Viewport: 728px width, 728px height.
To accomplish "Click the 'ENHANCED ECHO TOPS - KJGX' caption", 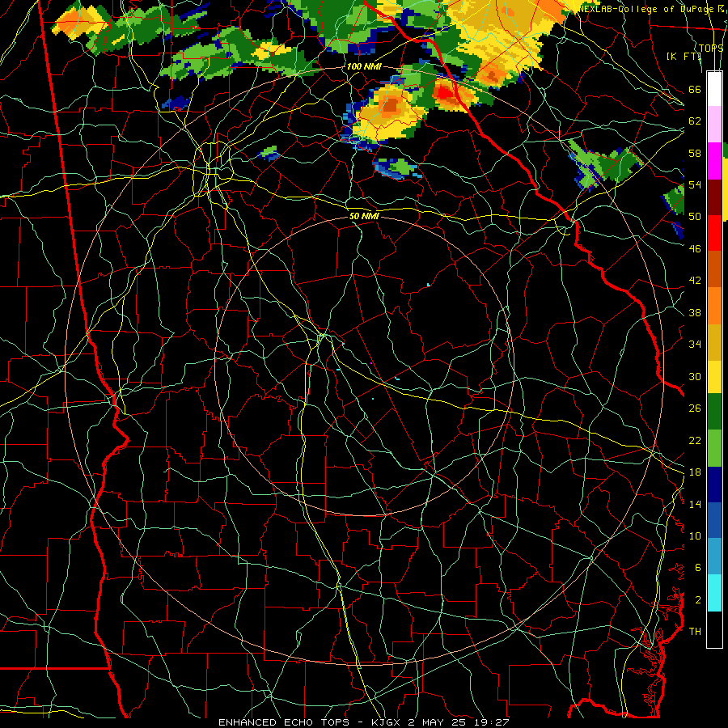I will pos(309,722).
